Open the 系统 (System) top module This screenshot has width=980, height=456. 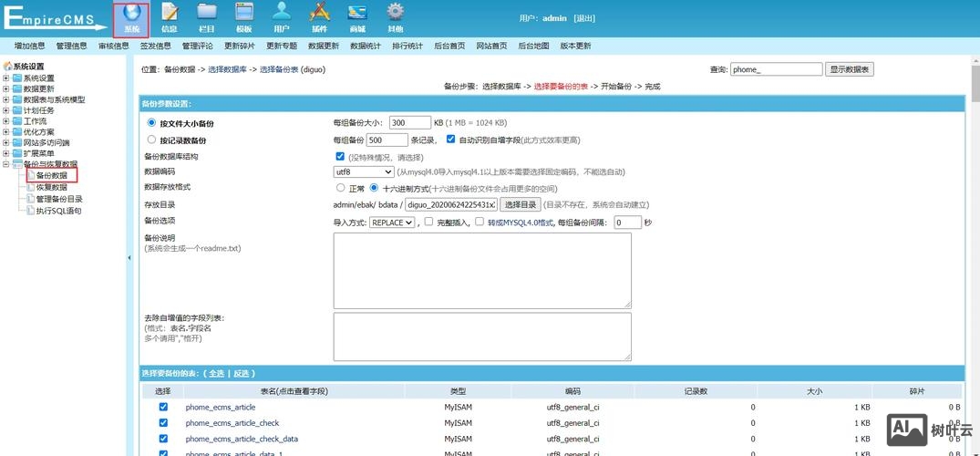point(131,19)
